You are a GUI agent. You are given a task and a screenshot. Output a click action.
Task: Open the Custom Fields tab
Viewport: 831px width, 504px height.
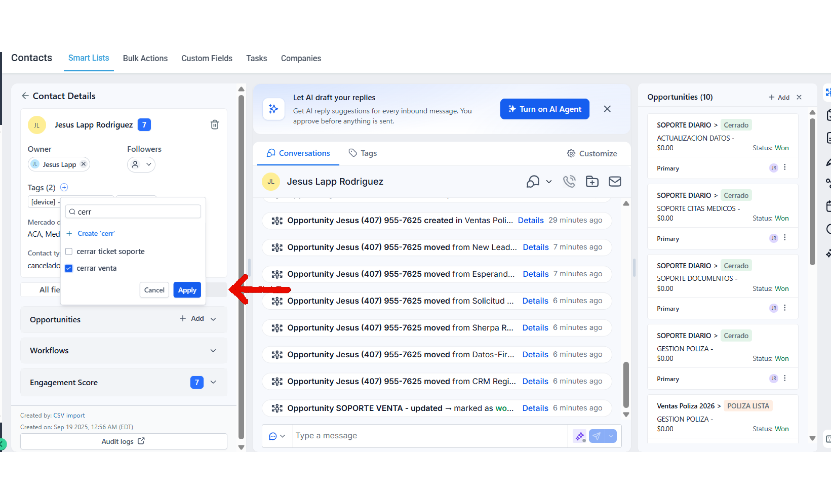(207, 58)
